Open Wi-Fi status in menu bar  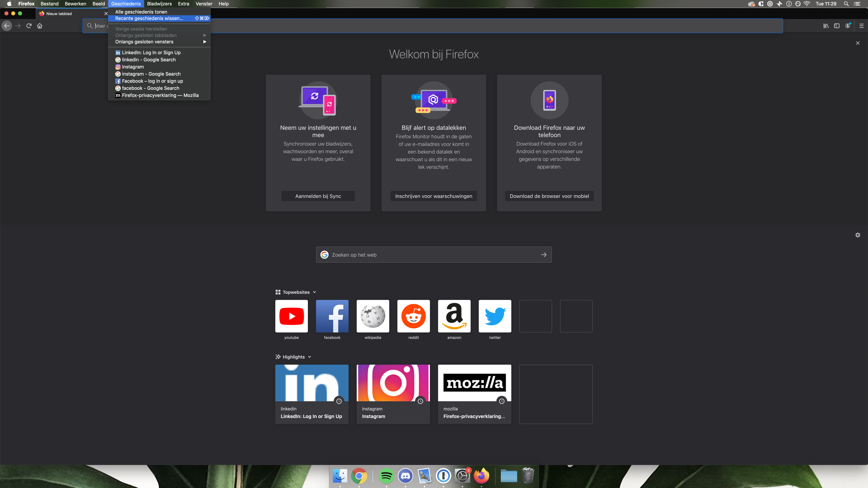pos(807,4)
